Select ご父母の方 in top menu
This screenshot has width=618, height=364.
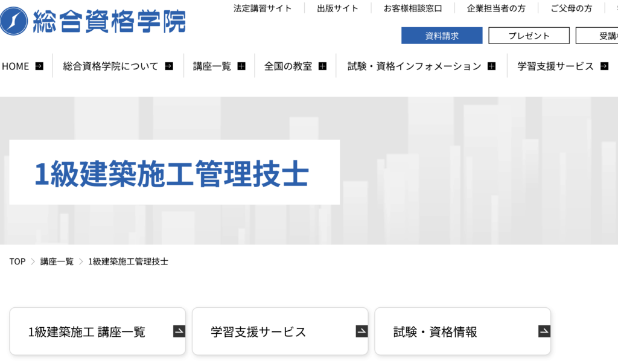point(571,8)
